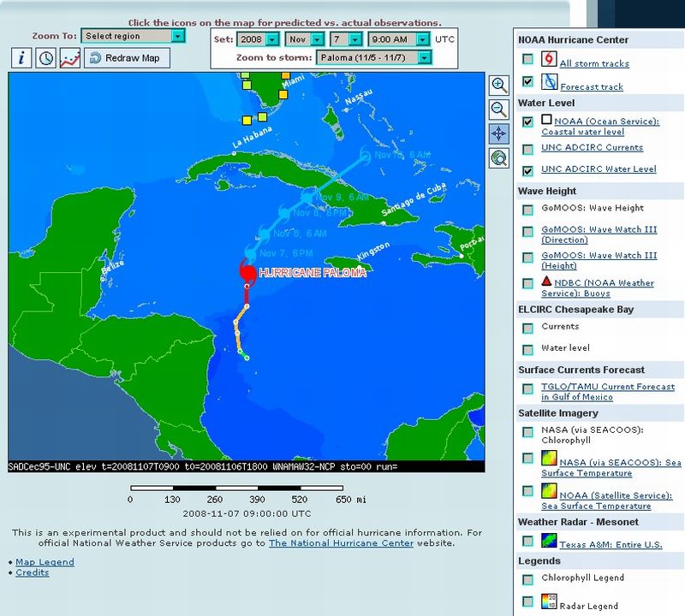The image size is (685, 616).
Task: Enable the NDBC Buoys checkbox
Action: click(527, 284)
